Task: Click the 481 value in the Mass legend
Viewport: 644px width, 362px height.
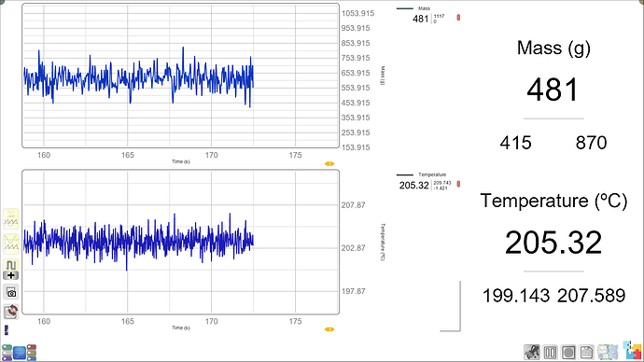Action: [x=421, y=19]
